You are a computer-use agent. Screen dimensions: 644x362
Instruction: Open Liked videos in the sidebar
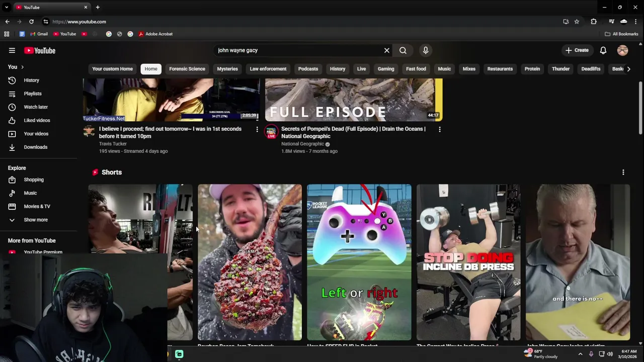point(39,120)
